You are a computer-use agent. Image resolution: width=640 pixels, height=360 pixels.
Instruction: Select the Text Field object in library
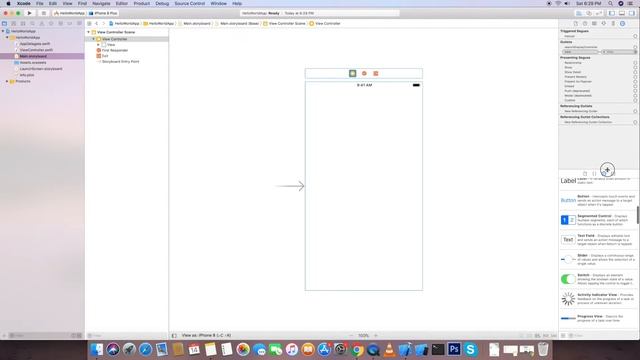tap(598, 240)
